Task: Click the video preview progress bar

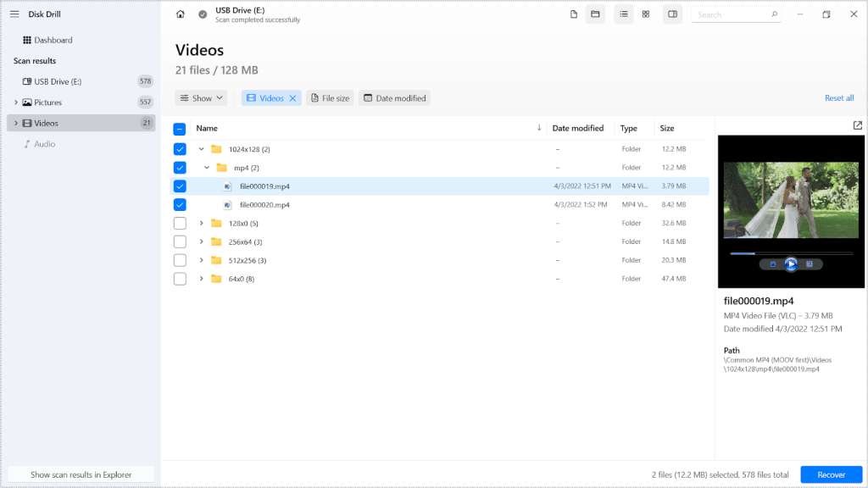Action: [x=790, y=252]
